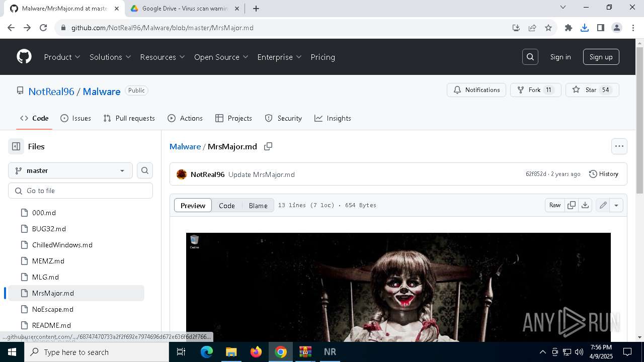Screen dimensions: 644x362
Task: Open the master branch selector dropdown
Action: click(70, 170)
